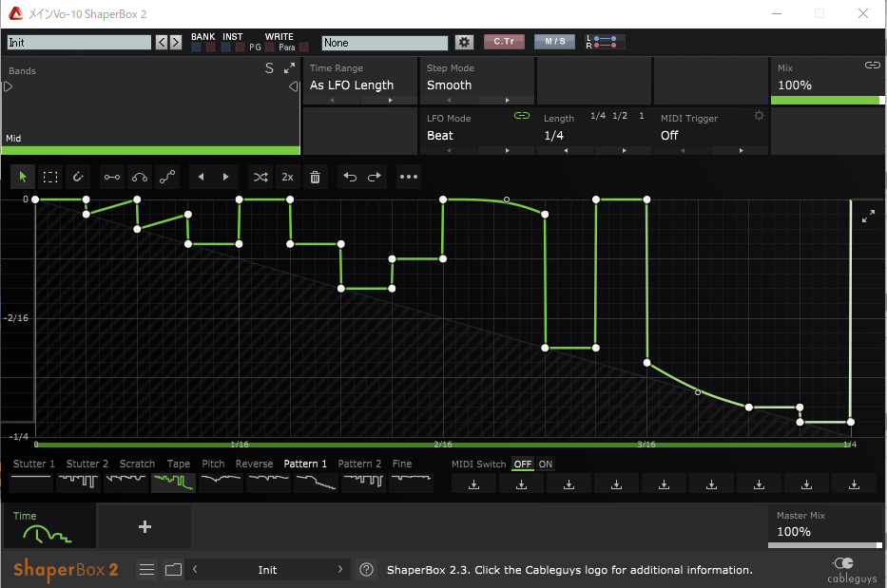Choose the marquee selection tool

pos(50,177)
